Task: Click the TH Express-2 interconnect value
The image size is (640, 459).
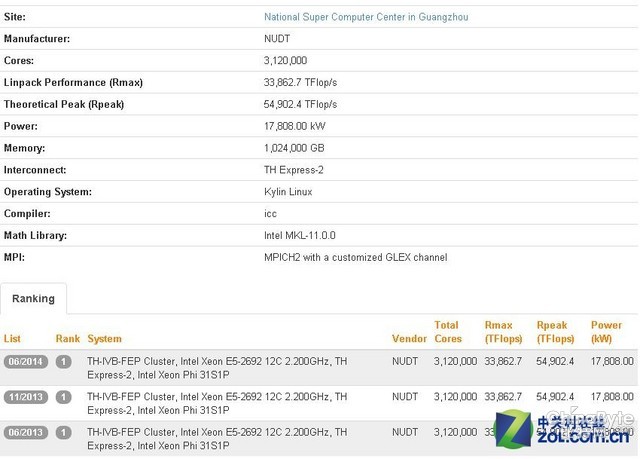Action: coord(294,170)
